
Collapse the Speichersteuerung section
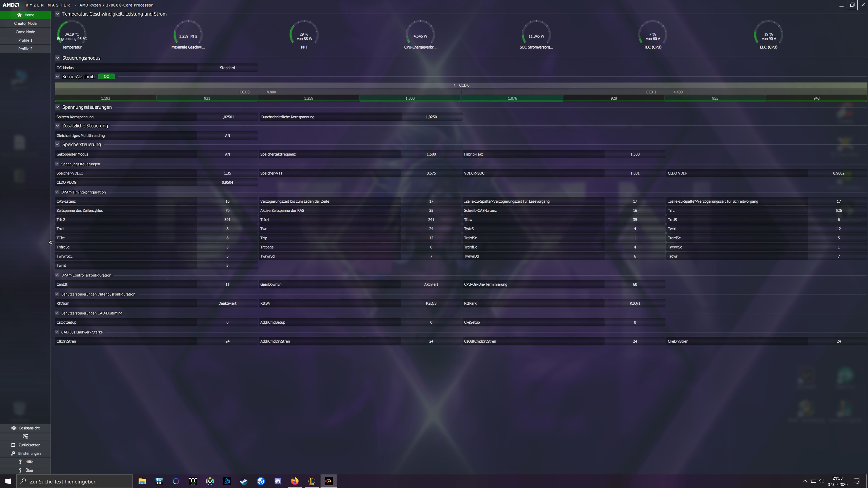click(x=57, y=144)
